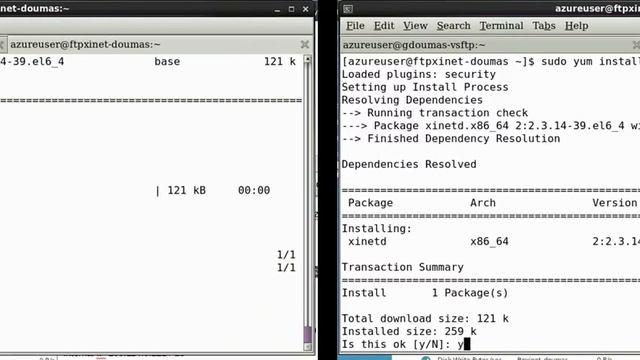Click the 'Setting up Install Process' line
This screenshot has width=640, height=360.
[425, 87]
